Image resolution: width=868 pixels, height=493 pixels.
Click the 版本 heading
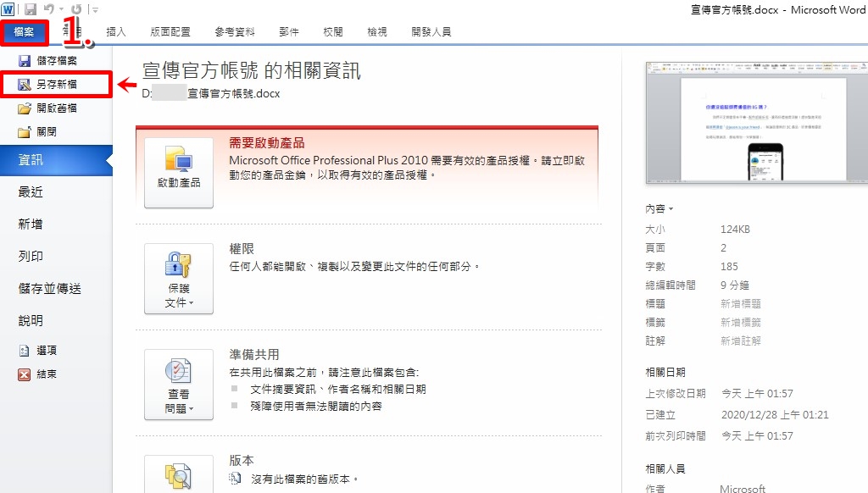[242, 460]
